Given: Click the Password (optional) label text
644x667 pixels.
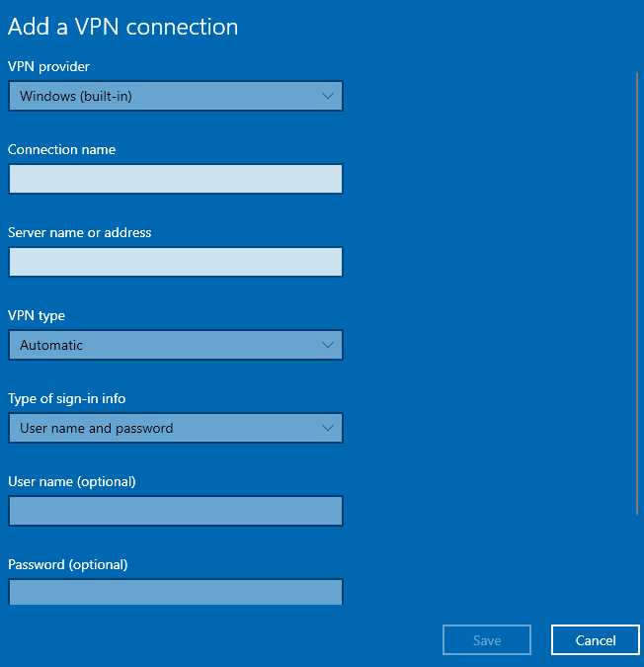Looking at the screenshot, I should 68,565.
